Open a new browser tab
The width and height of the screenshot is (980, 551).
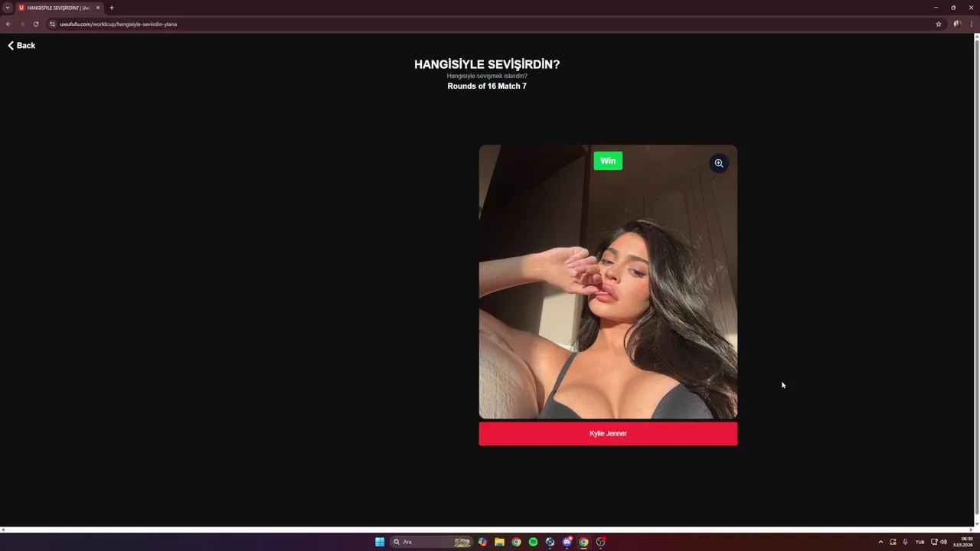tap(112, 8)
